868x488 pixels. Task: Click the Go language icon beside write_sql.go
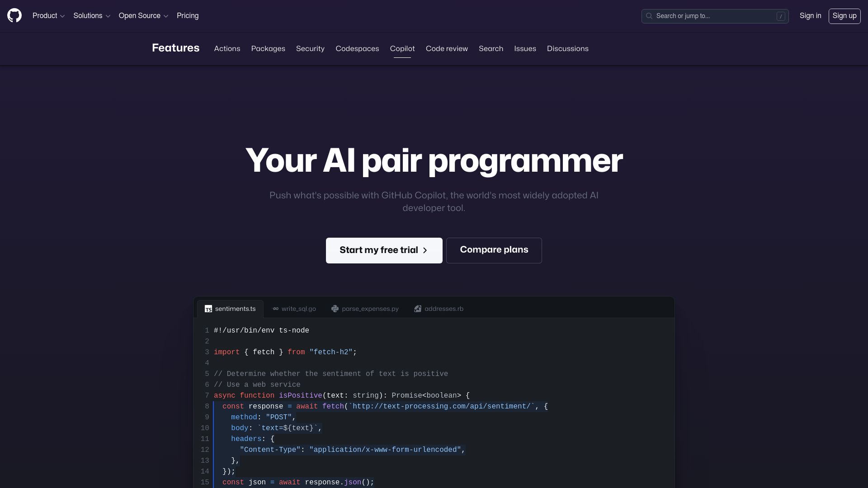[276, 309]
